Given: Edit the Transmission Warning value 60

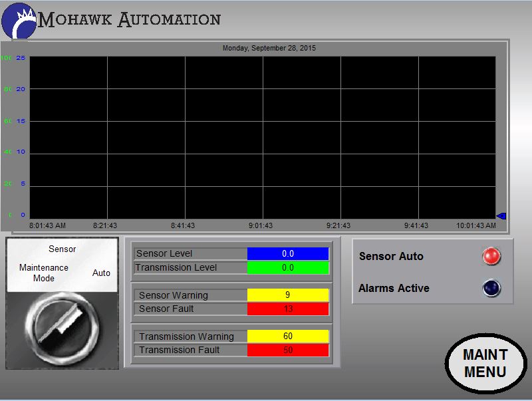Looking at the screenshot, I should [288, 336].
